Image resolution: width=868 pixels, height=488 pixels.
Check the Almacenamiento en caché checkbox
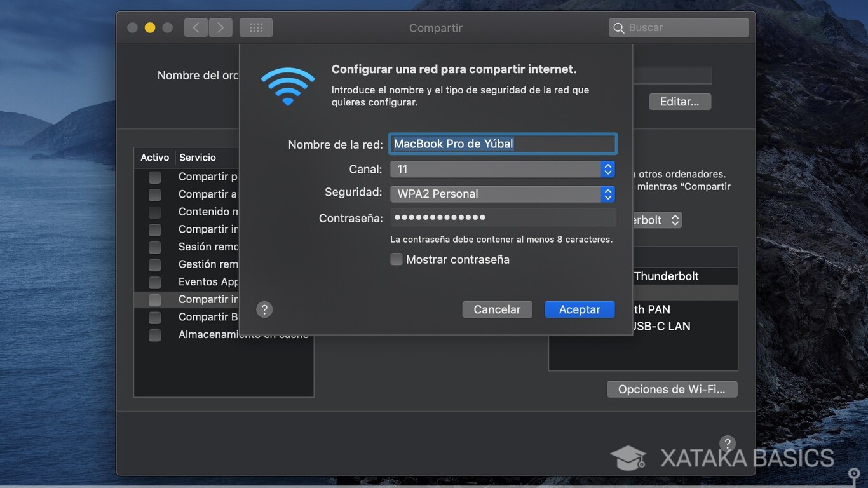tap(154, 334)
